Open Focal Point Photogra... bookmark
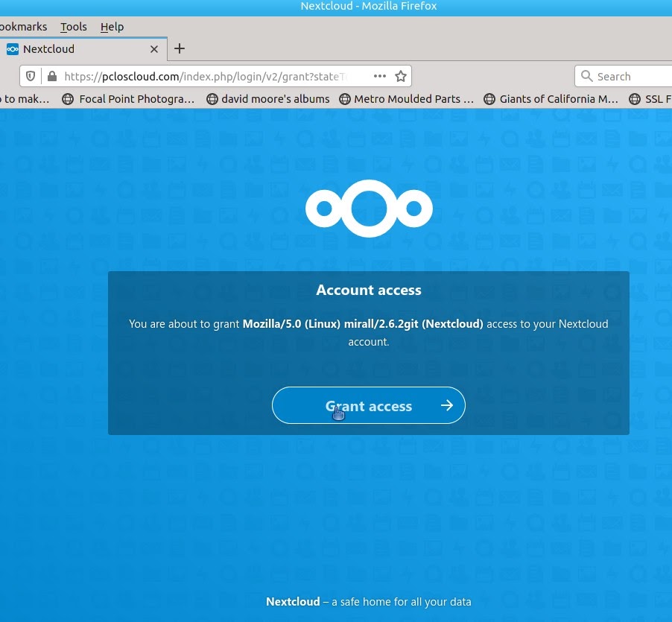Screen dimensions: 672x622 (x=128, y=99)
